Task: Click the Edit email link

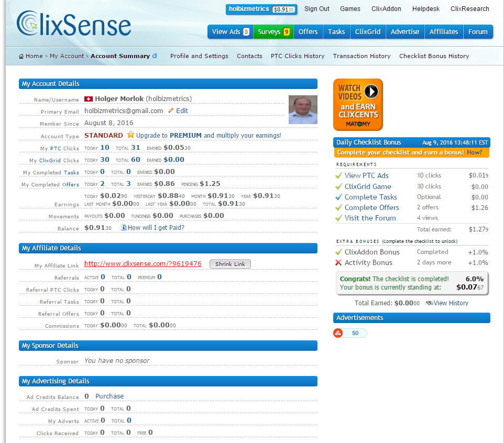Action: pyautogui.click(x=182, y=111)
